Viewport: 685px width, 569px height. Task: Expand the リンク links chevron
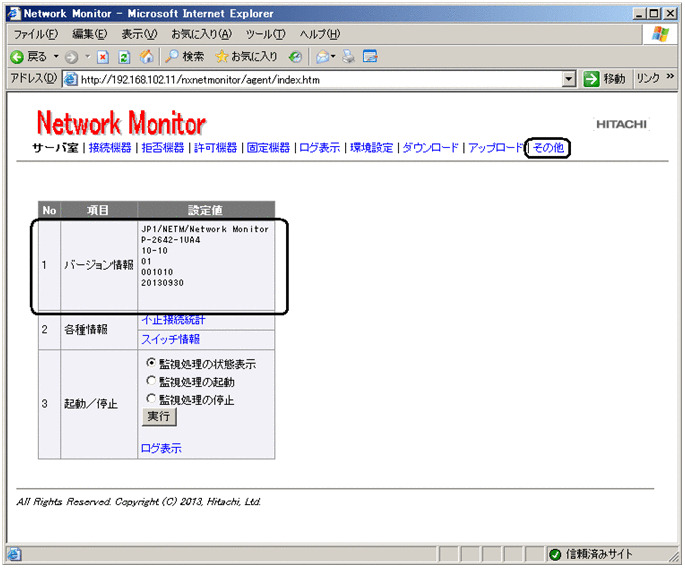670,76
